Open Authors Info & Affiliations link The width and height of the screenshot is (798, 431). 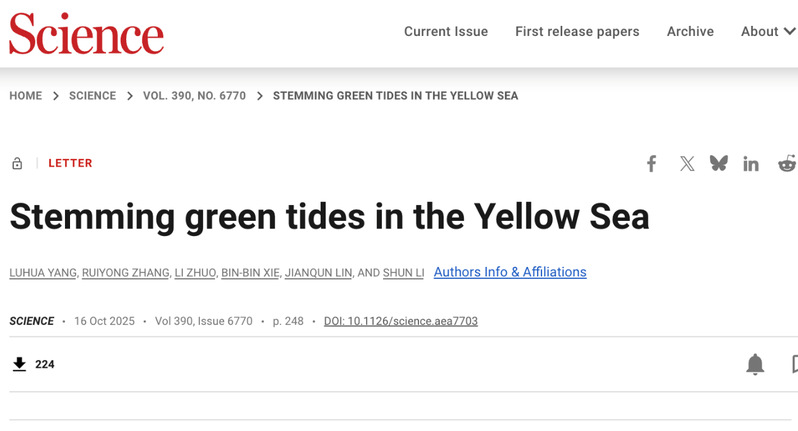point(510,272)
